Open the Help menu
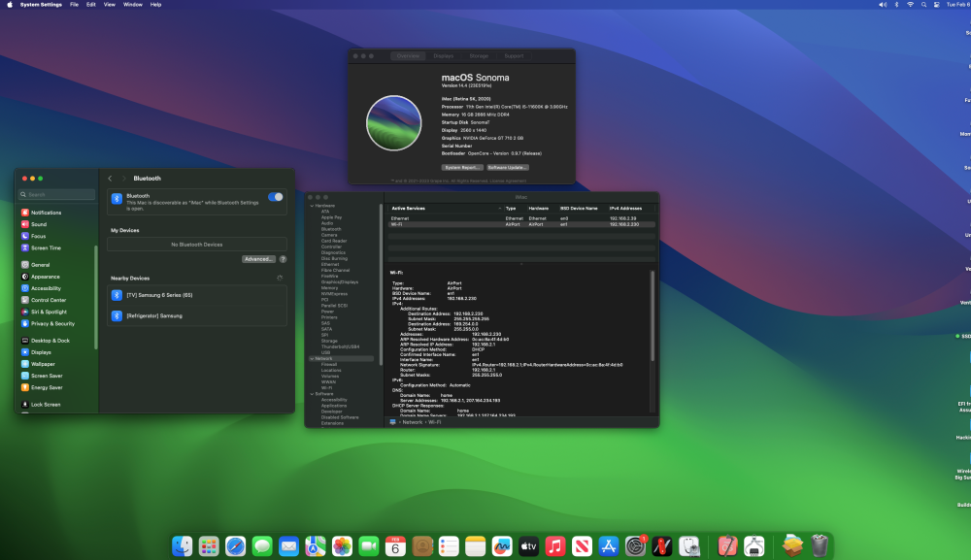The image size is (971, 560). 155,4
